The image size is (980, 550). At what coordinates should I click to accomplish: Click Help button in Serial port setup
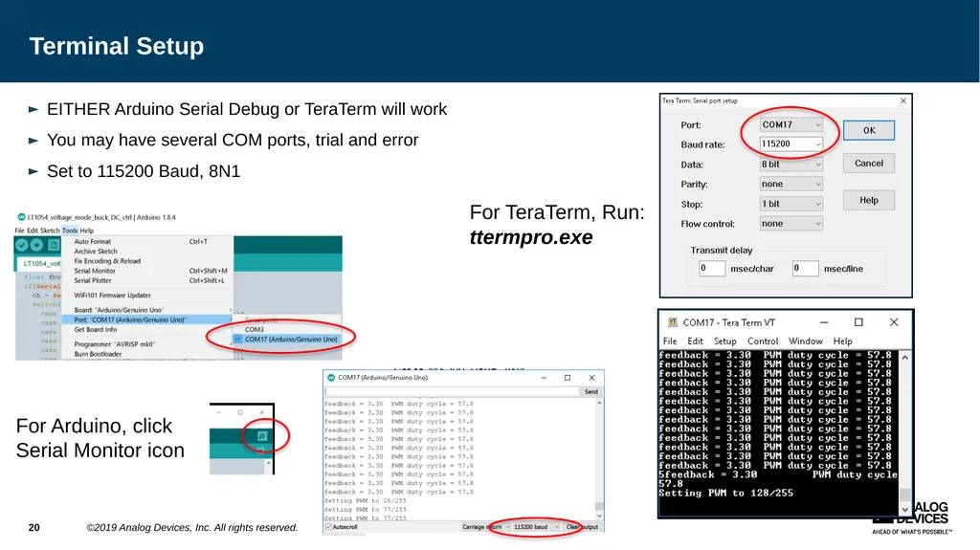click(869, 200)
